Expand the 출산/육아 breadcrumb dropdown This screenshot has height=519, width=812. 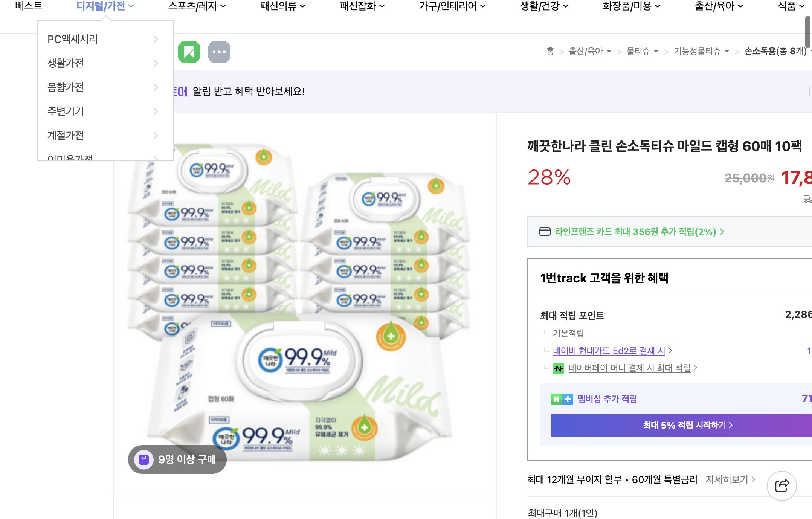pyautogui.click(x=609, y=51)
